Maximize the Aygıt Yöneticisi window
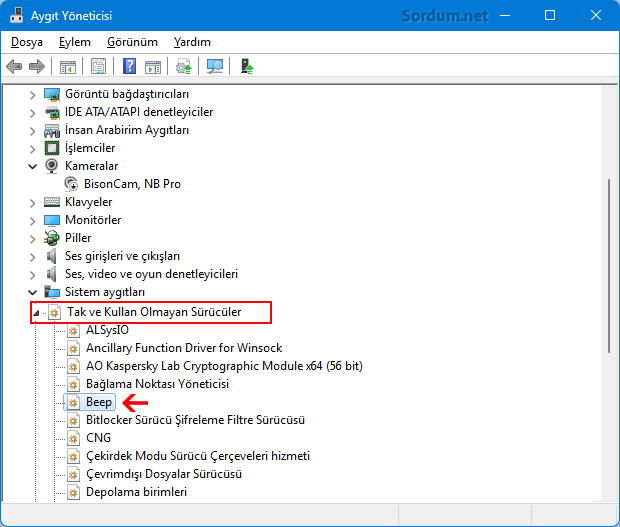The image size is (620, 527). (x=550, y=15)
